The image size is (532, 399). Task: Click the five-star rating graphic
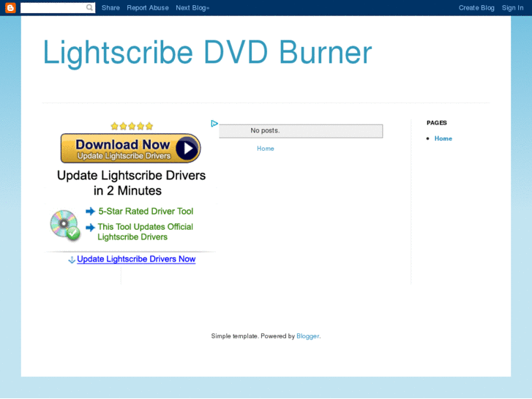coord(132,127)
